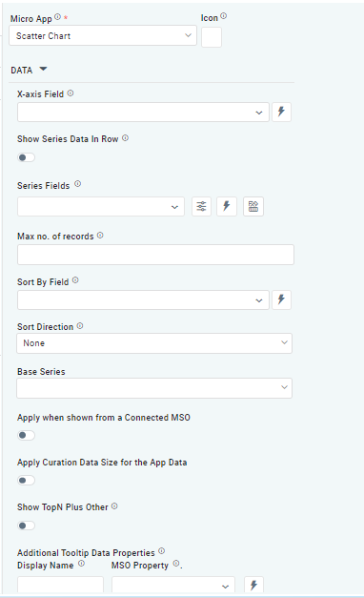Click the empty Icon picker box
The width and height of the screenshot is (364, 598).
coord(212,37)
